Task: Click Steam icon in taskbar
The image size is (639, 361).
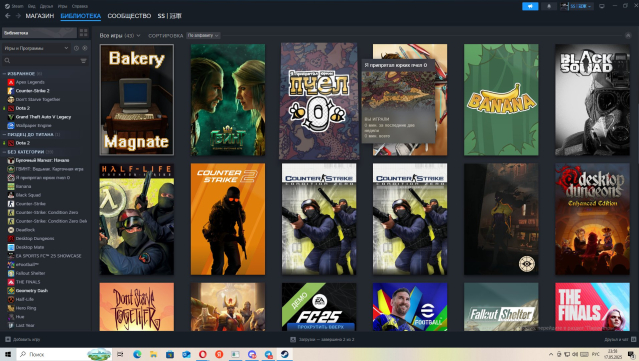Action: 284,354
